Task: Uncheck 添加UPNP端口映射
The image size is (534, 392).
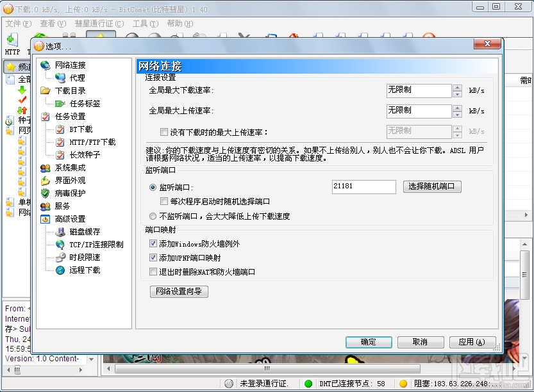Action: click(153, 257)
